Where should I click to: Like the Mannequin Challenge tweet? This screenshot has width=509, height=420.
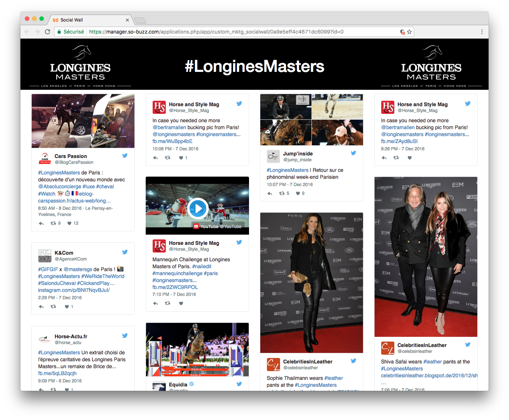pos(181,304)
